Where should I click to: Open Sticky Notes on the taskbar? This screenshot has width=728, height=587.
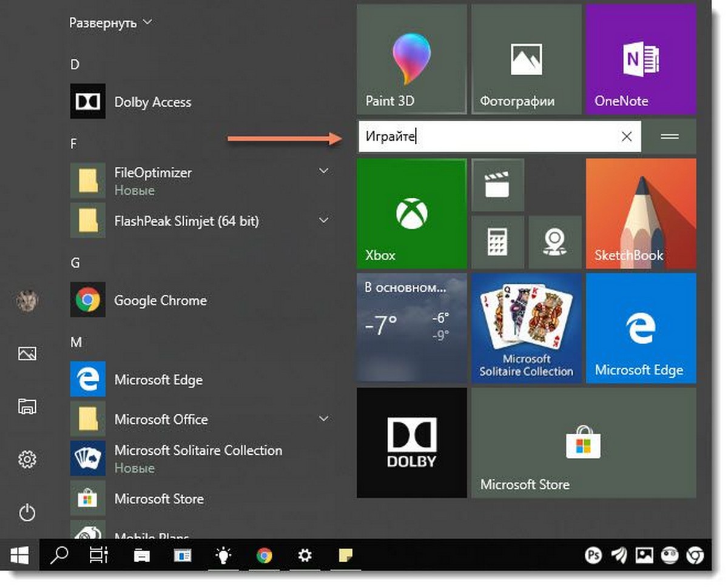click(346, 555)
